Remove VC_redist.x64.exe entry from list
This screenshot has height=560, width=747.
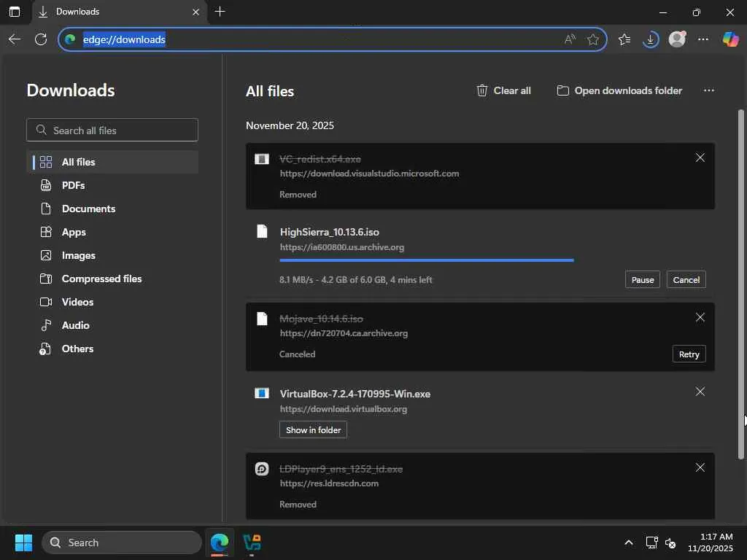point(700,158)
